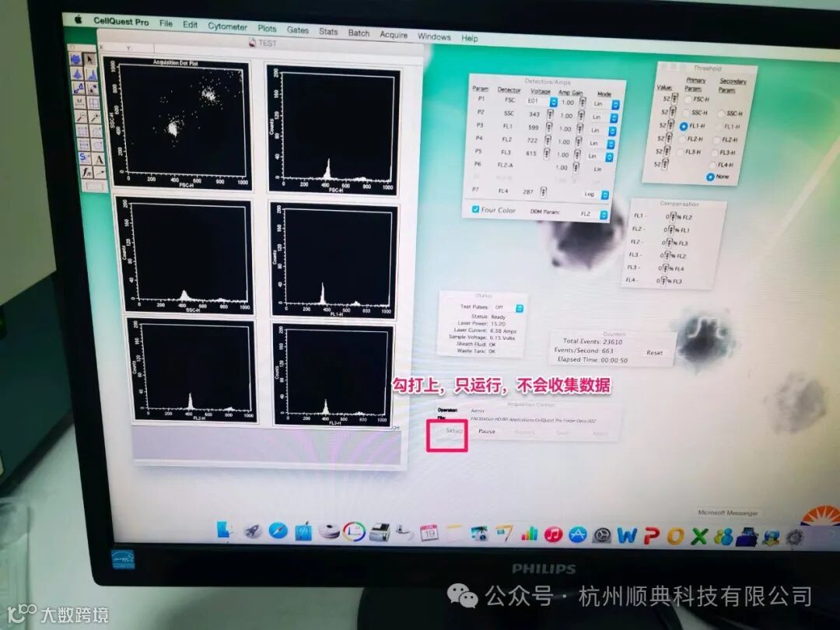Select FL4-H as secondary threshold parameter
The width and height of the screenshot is (840, 630).
[x=713, y=164]
